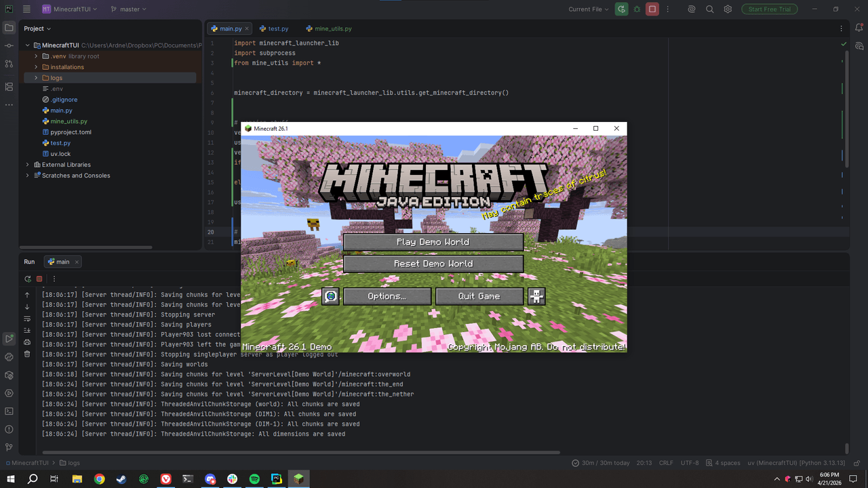This screenshot has width=868, height=488.
Task: Expand the .venv folder
Action: pyautogui.click(x=37, y=56)
